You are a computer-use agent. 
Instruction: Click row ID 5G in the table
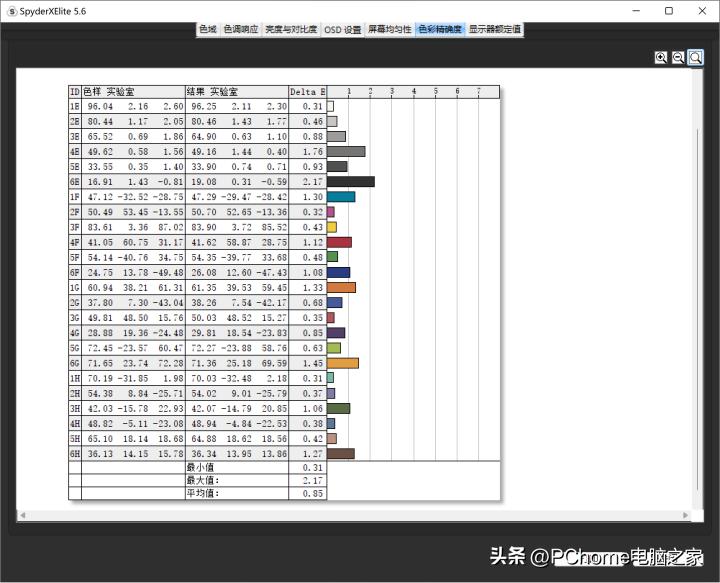(75, 348)
